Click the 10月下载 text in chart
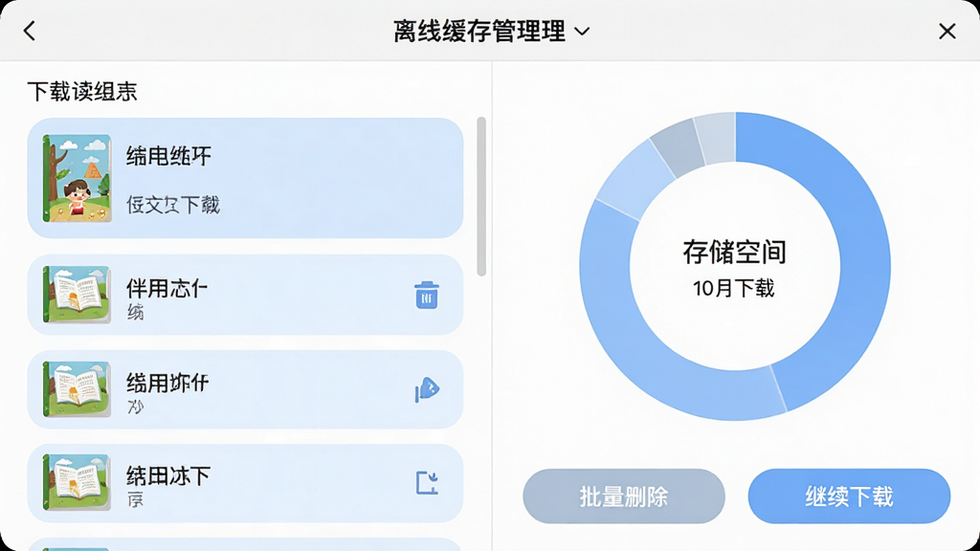 pos(734,288)
